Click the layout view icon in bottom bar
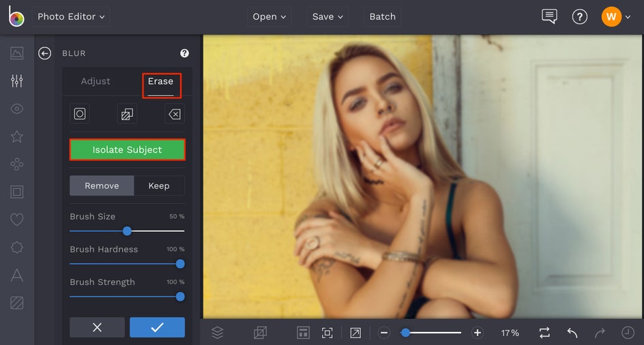 click(x=303, y=333)
